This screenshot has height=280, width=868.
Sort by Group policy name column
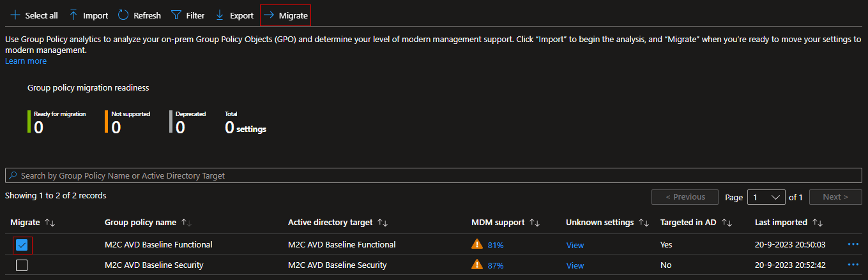coord(187,223)
